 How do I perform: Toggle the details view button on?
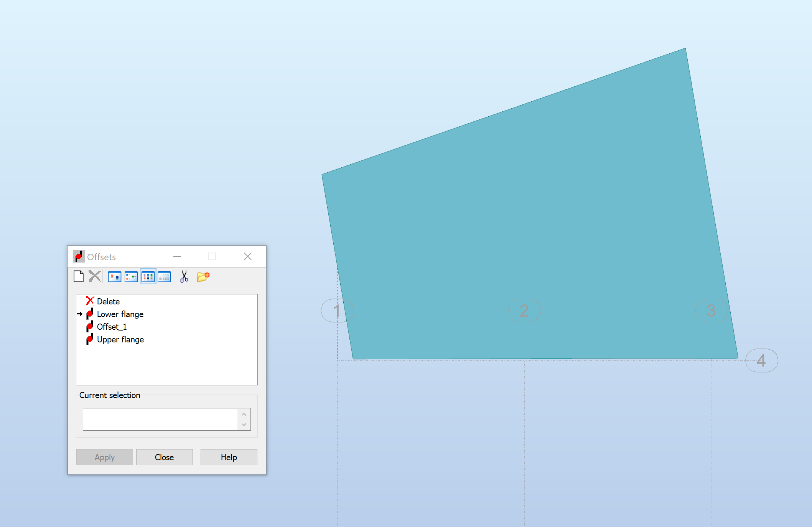164,276
